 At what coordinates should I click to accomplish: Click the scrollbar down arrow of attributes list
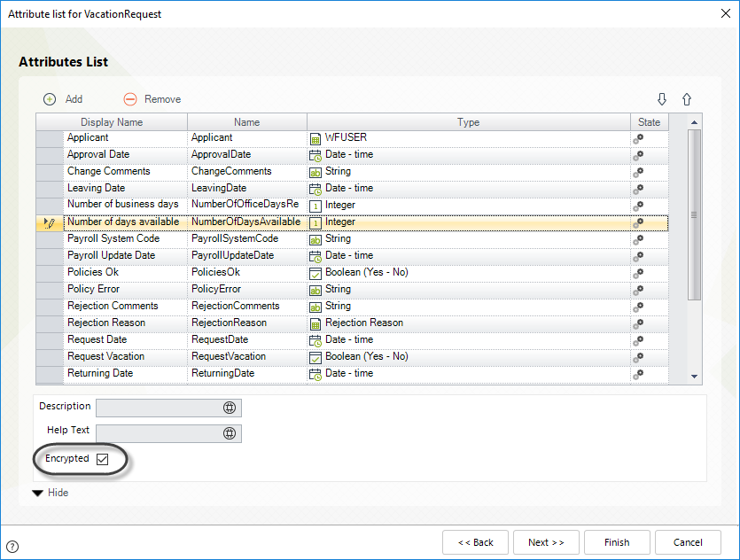694,377
